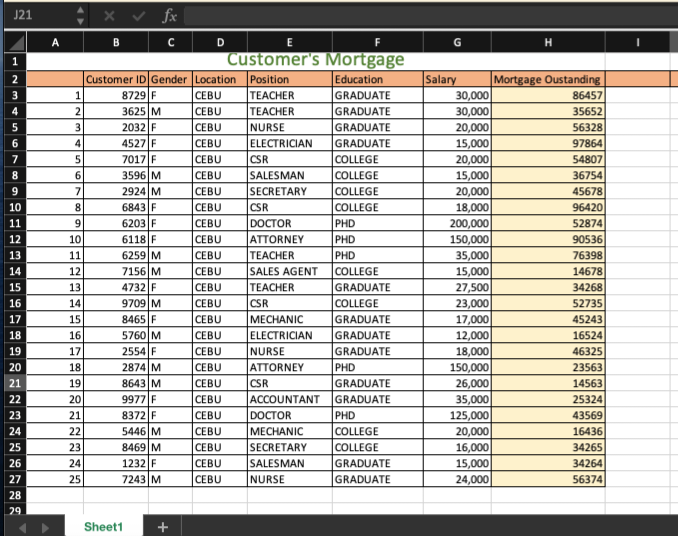Select column A header
This screenshot has height=536, width=678.
55,42
